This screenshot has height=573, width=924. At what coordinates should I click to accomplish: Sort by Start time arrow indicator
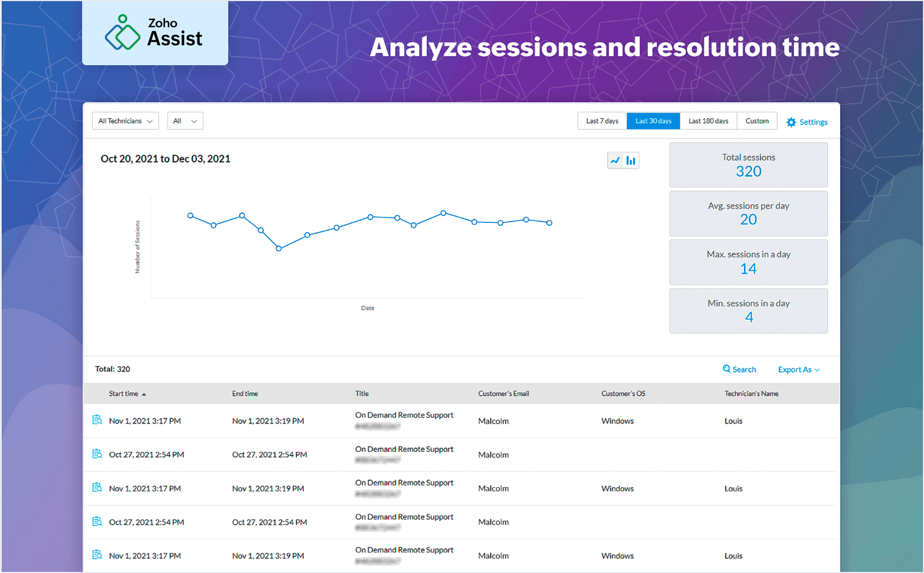(144, 394)
